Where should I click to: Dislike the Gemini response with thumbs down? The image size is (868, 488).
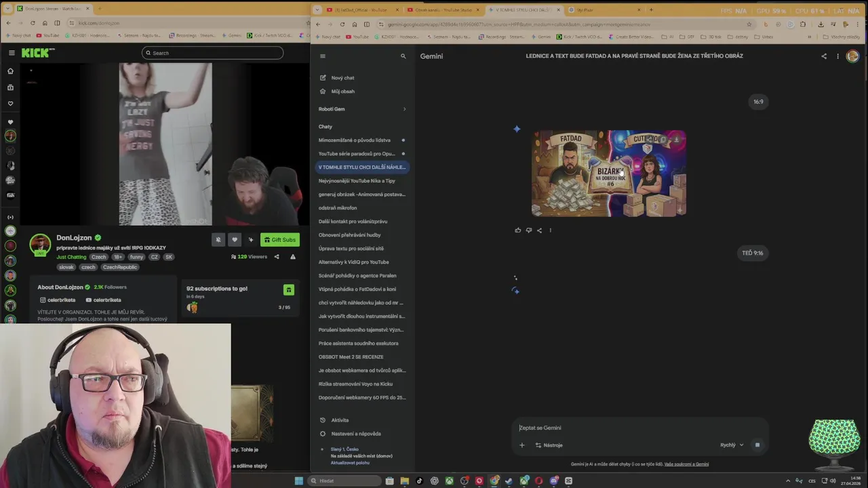click(x=529, y=230)
